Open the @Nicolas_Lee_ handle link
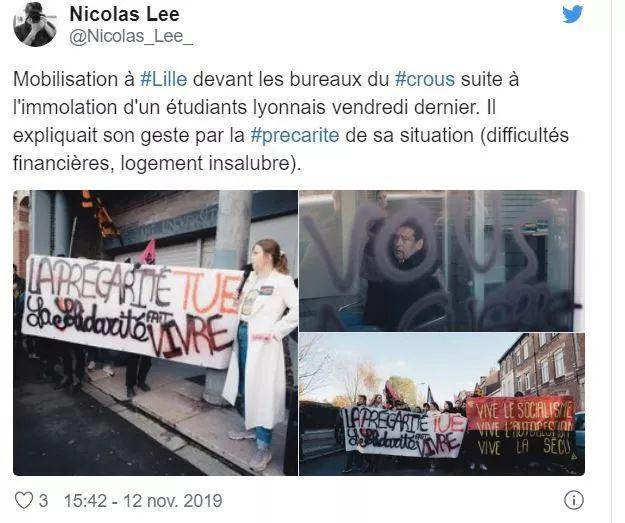The image size is (625, 523). [x=131, y=36]
